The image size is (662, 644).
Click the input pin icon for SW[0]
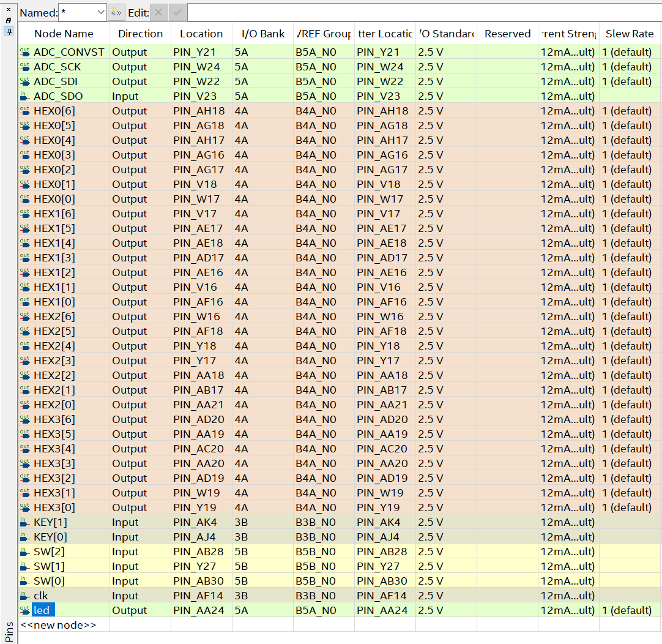25,581
